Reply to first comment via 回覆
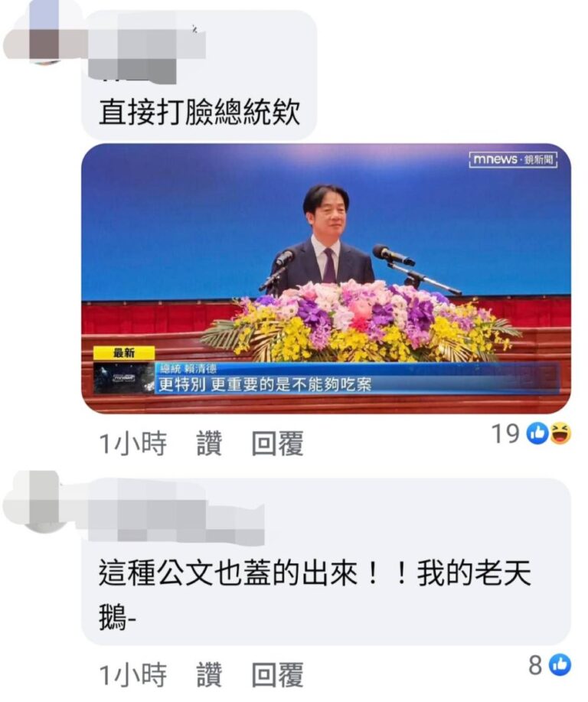 point(277,443)
